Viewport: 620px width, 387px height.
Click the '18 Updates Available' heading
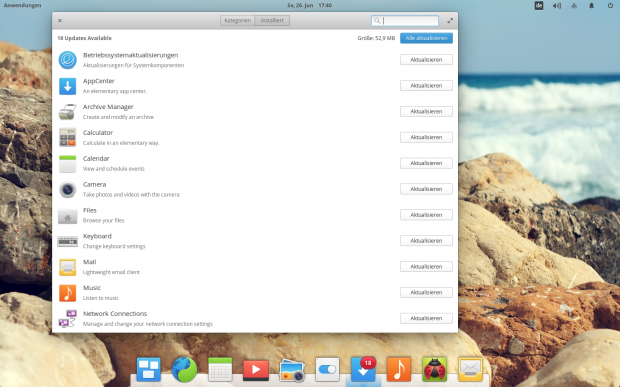pos(84,38)
